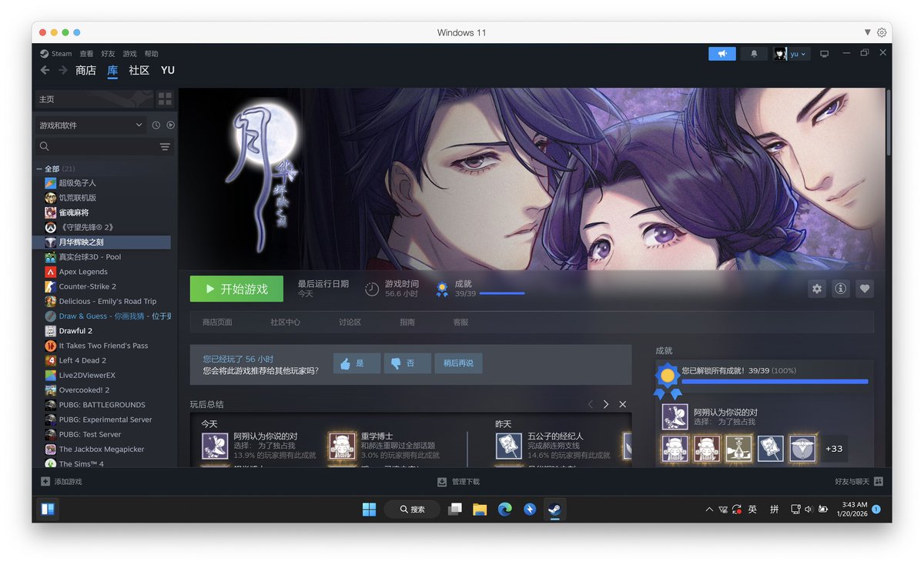Select 超级兔子人 in library list

coord(105,183)
